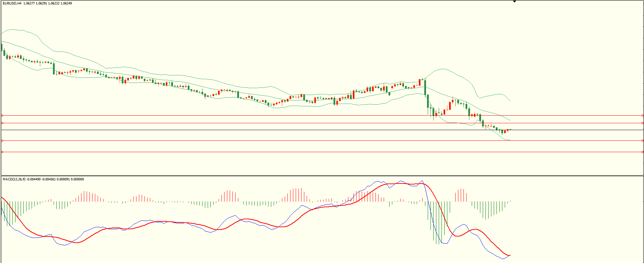Image resolution: width=644 pixels, height=263 pixels.
Task: Select the latest candlestick on the chart
Action: [x=510, y=130]
